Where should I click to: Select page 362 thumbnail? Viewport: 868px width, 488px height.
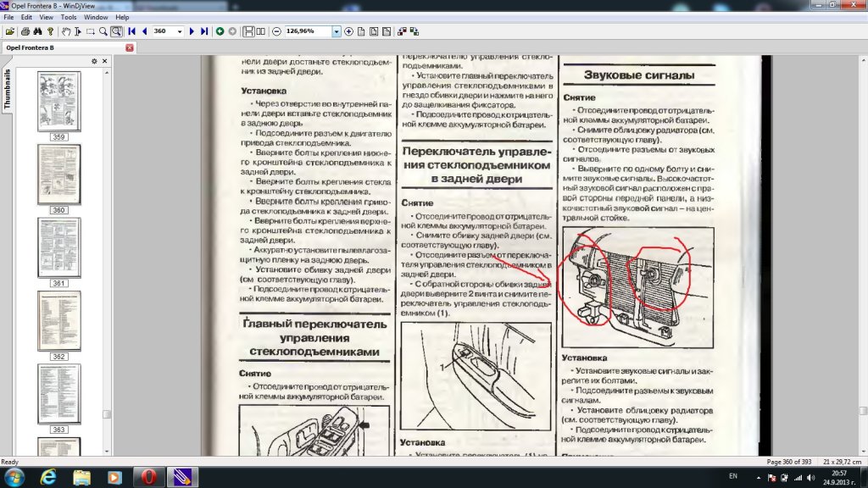pyautogui.click(x=58, y=321)
